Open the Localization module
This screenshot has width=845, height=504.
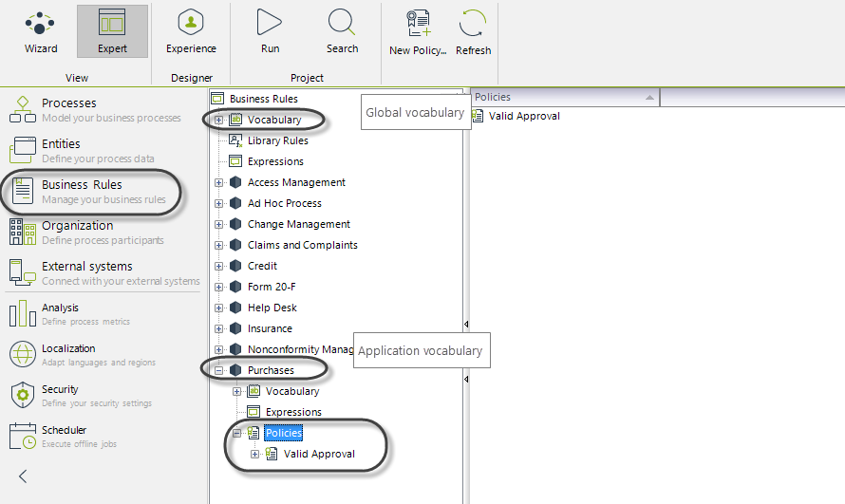tap(82, 355)
